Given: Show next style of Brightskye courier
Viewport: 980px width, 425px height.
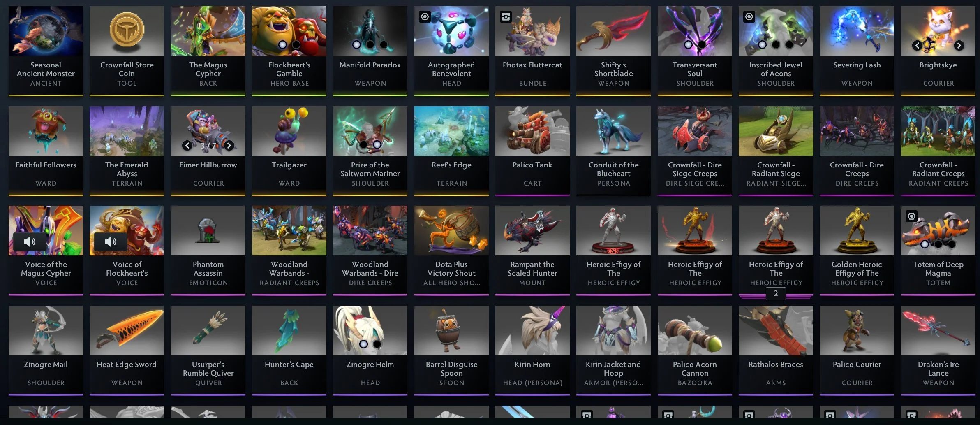Looking at the screenshot, I should click(959, 46).
